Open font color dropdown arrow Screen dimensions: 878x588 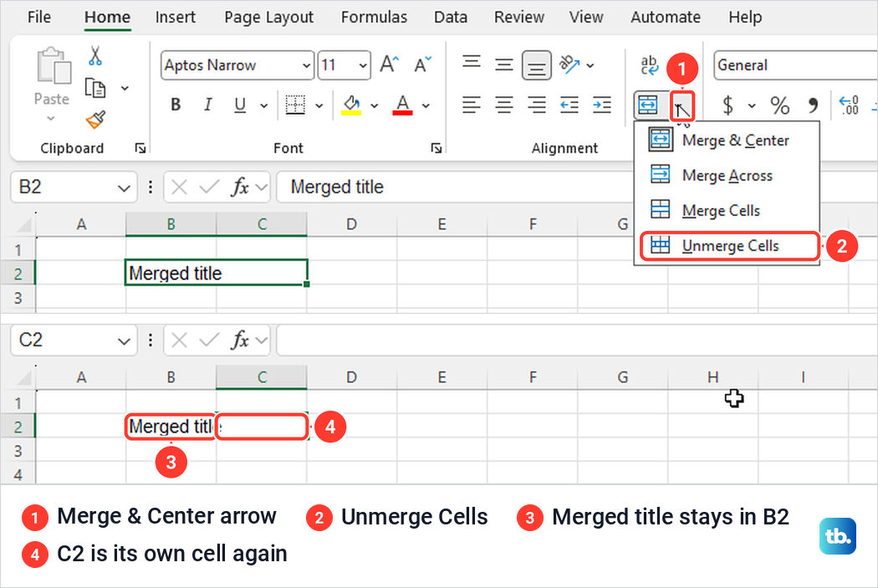coord(426,105)
